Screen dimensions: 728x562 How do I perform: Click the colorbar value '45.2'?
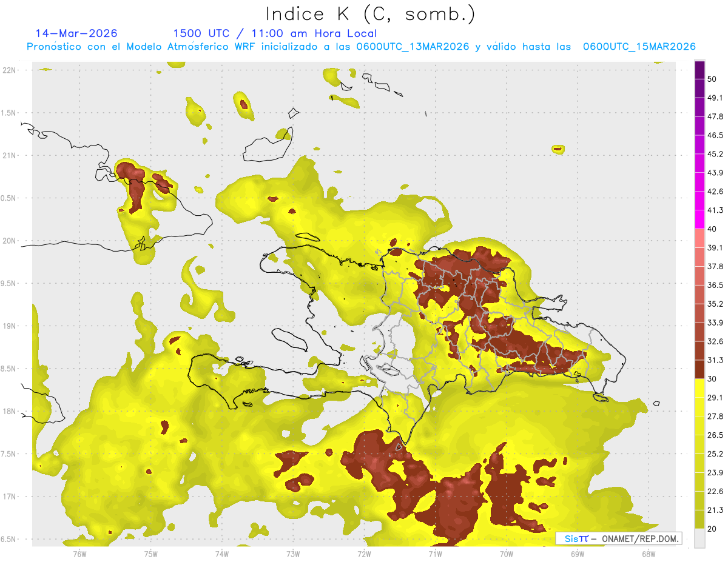[x=715, y=154]
